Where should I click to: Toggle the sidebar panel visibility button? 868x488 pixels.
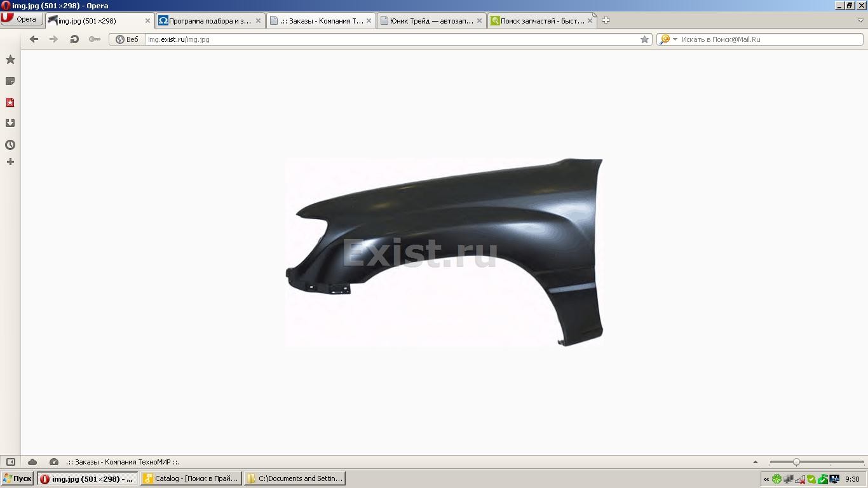[10, 462]
